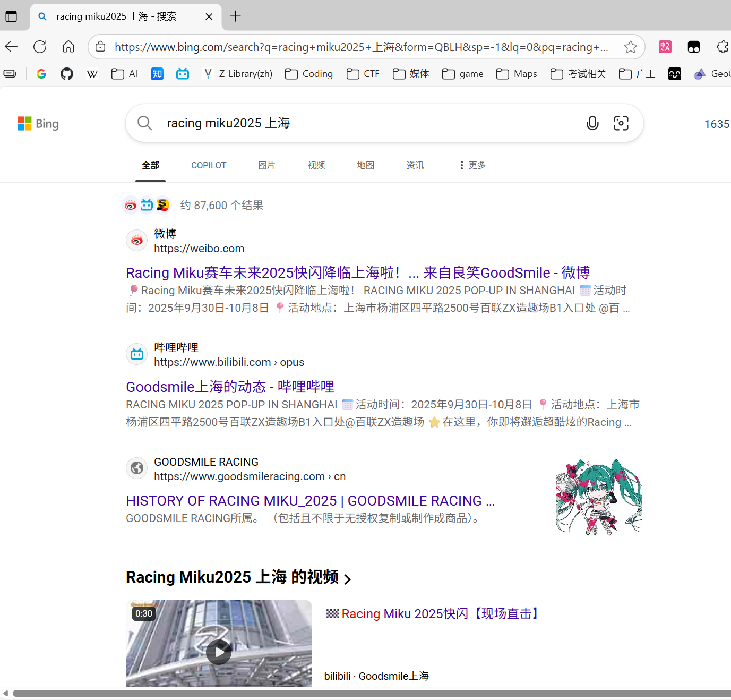This screenshot has height=700, width=731.
Task: Click the Zhihu bookmark icon
Action: click(157, 74)
